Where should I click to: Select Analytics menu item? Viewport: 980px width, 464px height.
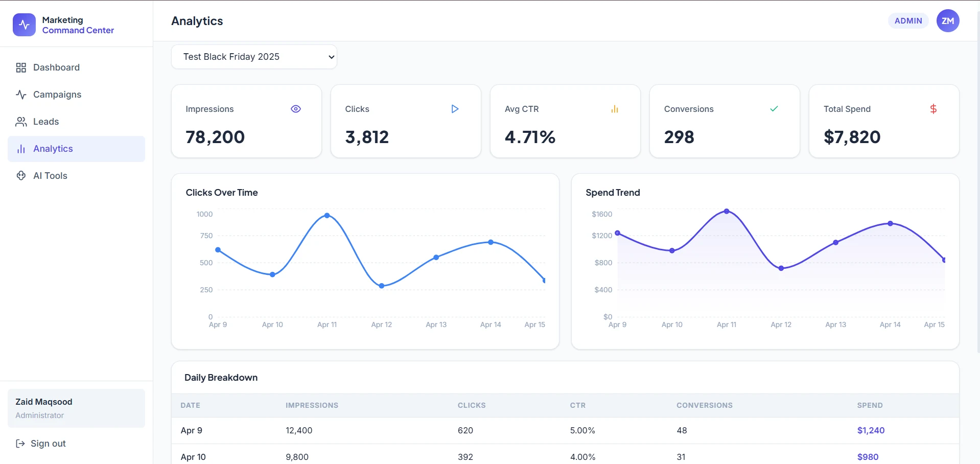pyautogui.click(x=76, y=149)
